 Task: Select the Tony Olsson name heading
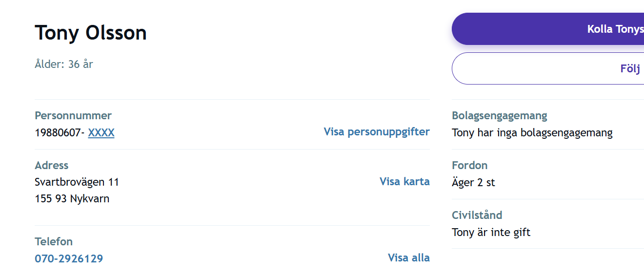pos(91,33)
